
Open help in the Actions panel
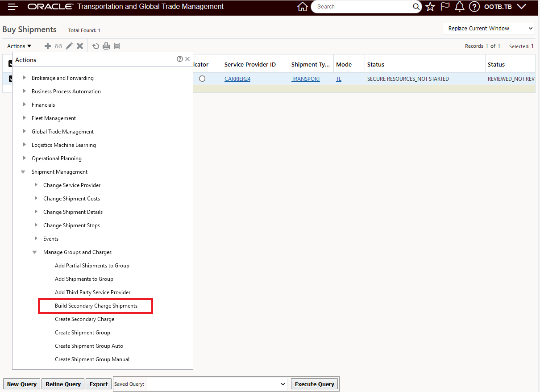pos(180,59)
